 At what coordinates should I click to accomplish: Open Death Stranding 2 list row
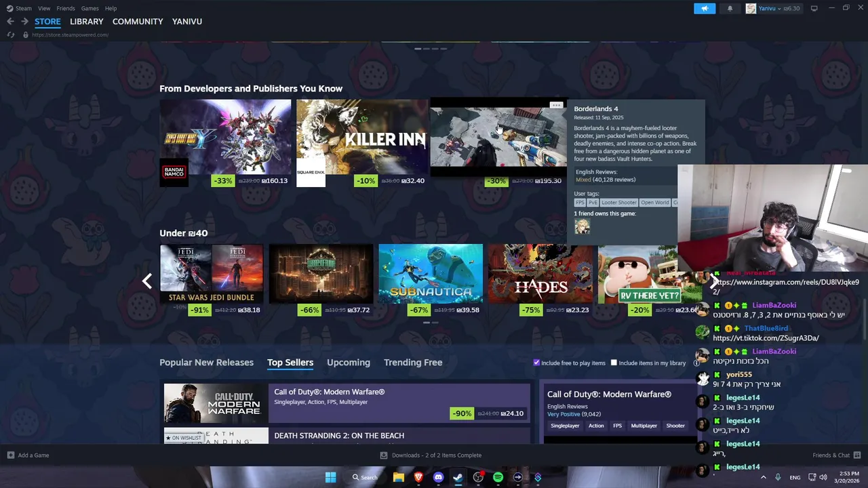pyautogui.click(x=347, y=436)
